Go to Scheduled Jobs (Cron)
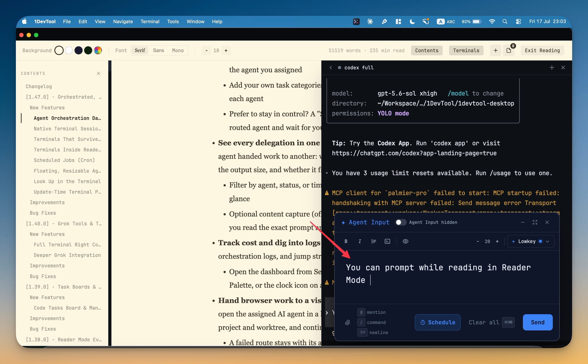The image size is (588, 364). tap(64, 160)
